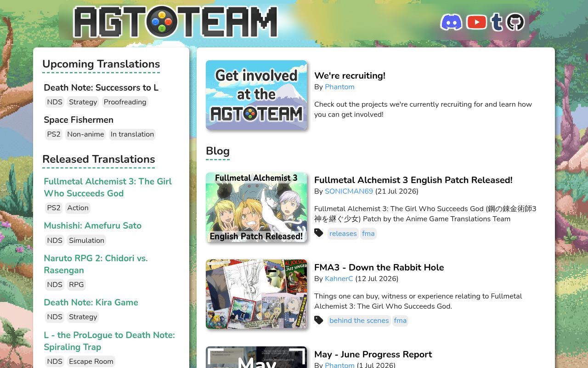Click the 'RPG' genre badge
This screenshot has height=368, width=588.
click(x=76, y=285)
